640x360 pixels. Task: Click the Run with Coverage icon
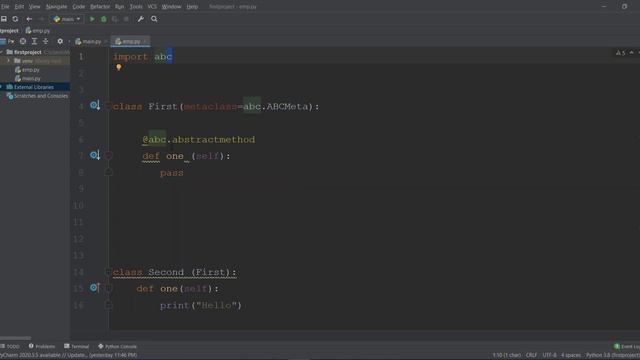pyautogui.click(x=115, y=19)
